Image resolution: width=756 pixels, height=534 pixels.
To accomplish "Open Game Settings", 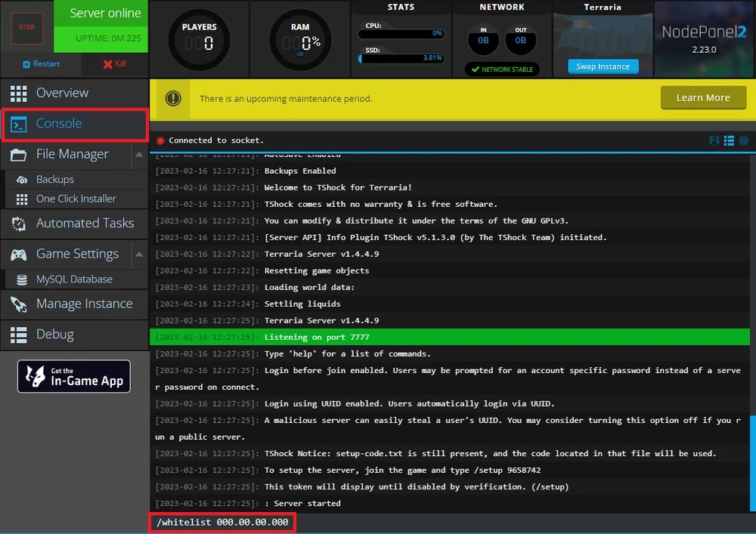I will coord(66,255).
